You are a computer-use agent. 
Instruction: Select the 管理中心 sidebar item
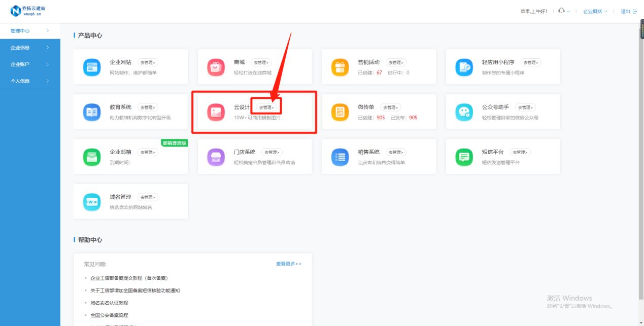30,31
